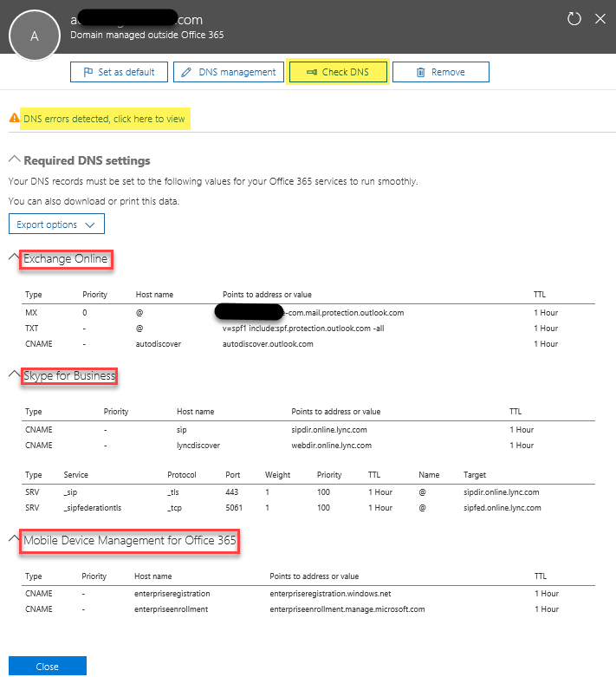Close the domain panel with X icon
The image size is (616, 677).
[x=600, y=18]
